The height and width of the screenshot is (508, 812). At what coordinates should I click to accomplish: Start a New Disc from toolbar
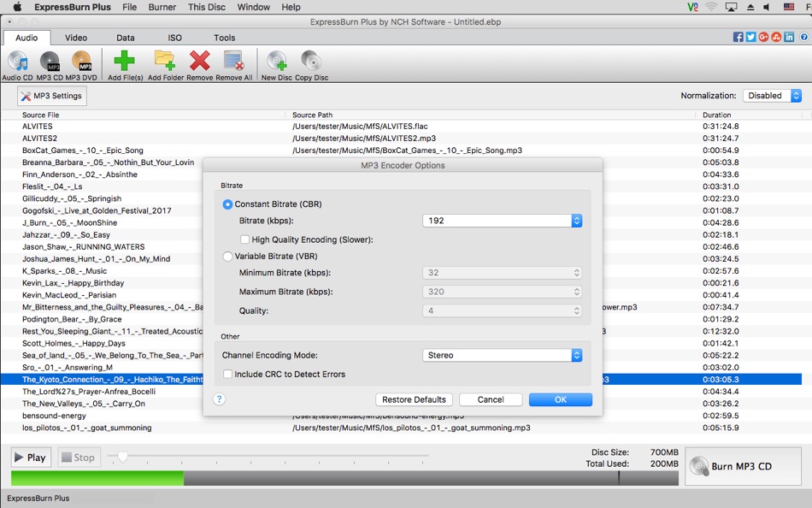pos(277,65)
